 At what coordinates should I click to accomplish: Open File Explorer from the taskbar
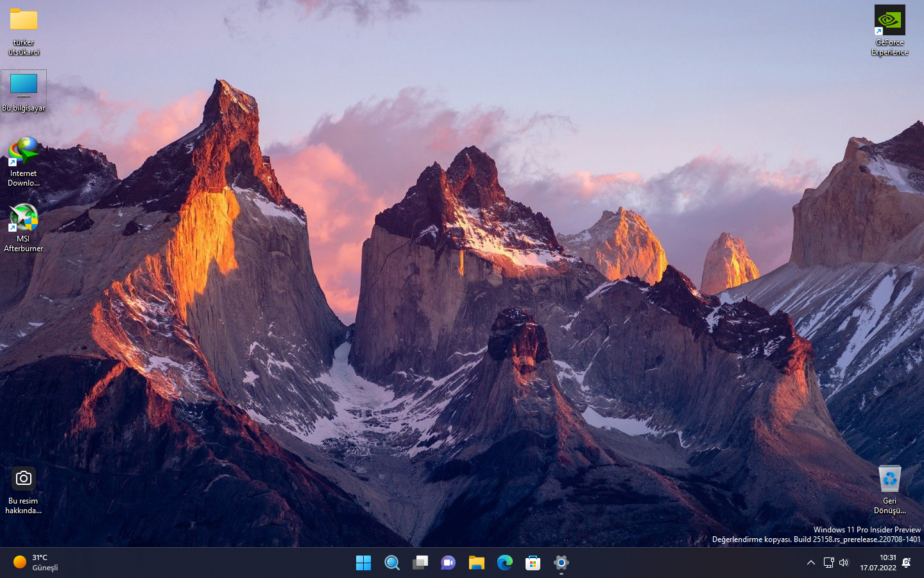pyautogui.click(x=476, y=563)
